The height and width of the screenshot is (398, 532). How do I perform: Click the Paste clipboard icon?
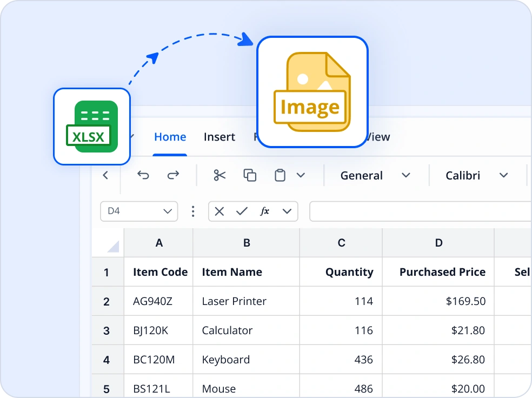pos(280,175)
